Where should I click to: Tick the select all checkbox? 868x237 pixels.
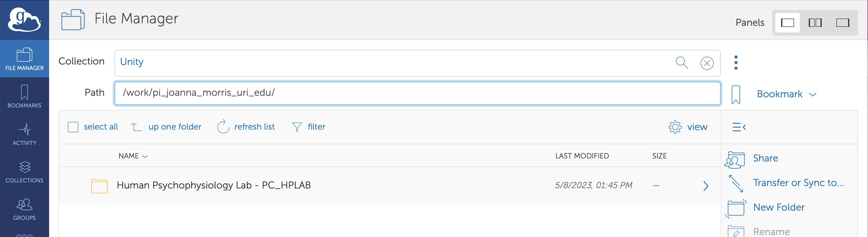[x=73, y=127]
